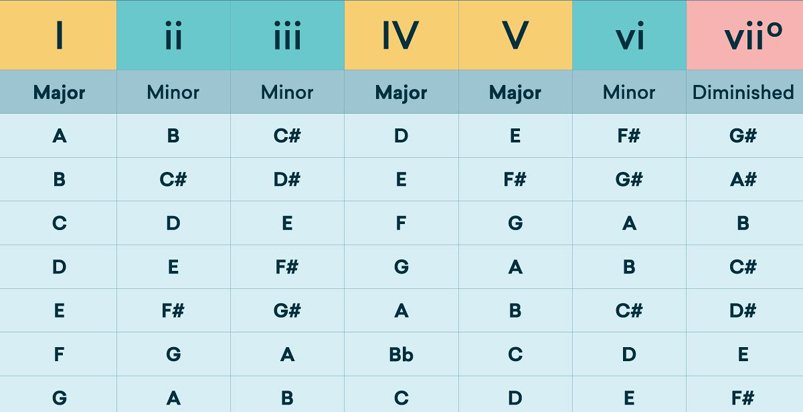Select the Bb cell in IV column
This screenshot has width=803, height=412.
402,354
